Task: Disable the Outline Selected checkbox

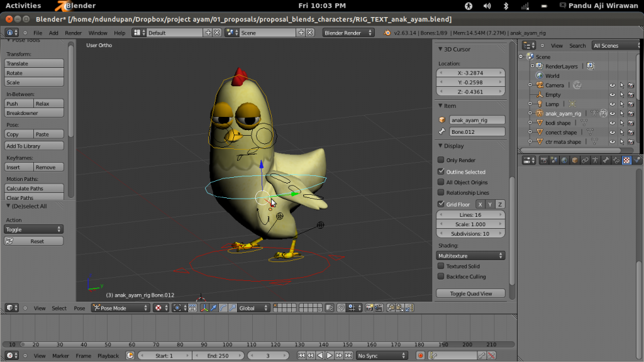Action: [441, 172]
